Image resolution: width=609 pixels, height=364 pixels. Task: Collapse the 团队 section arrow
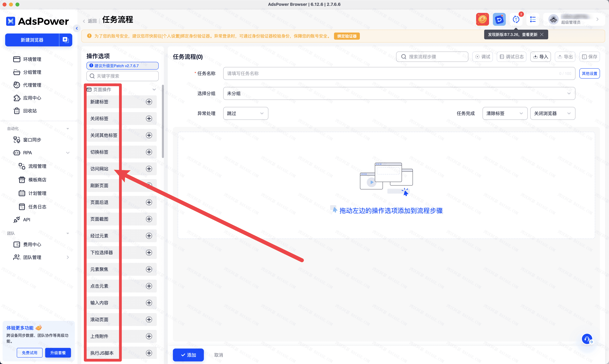(x=68, y=233)
